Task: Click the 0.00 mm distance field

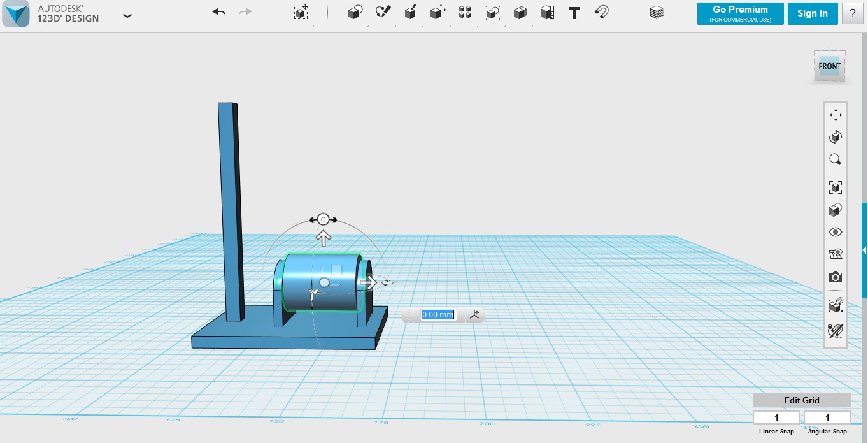Action: point(438,315)
